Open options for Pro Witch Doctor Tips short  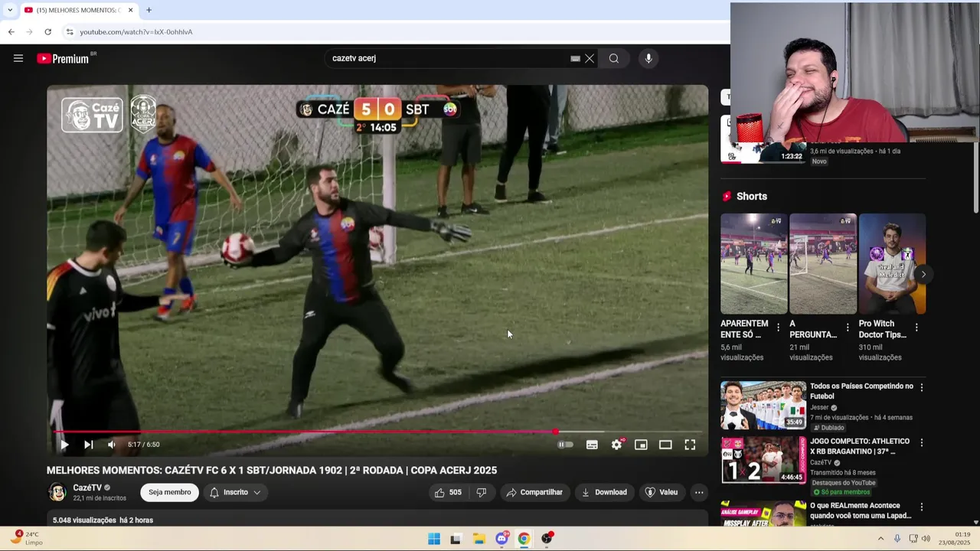pos(916,328)
